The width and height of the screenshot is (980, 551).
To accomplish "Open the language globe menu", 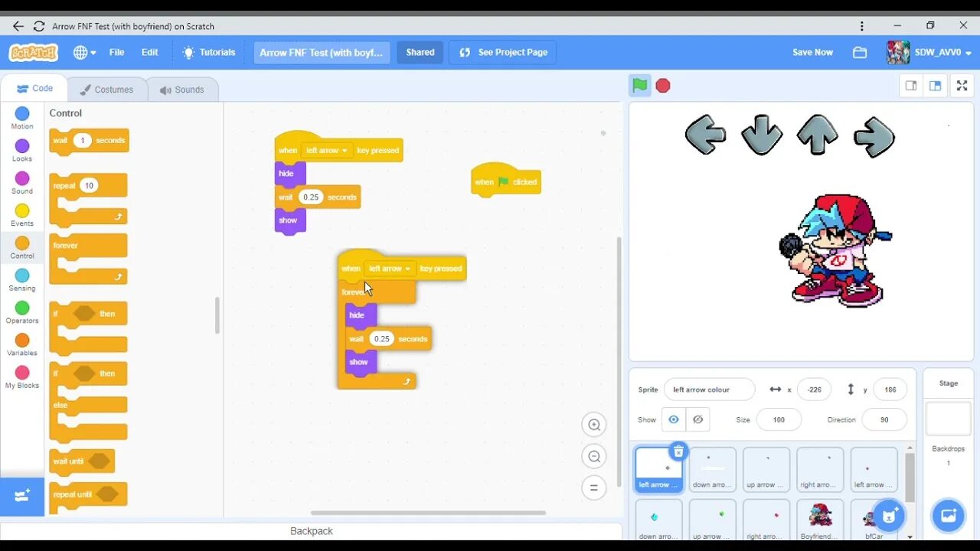I will click(84, 53).
